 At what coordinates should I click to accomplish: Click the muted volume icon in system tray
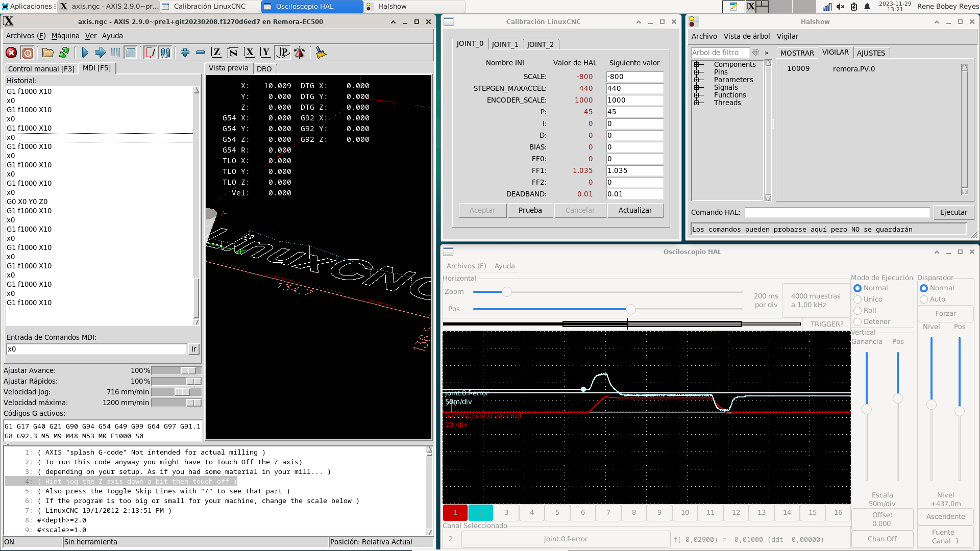841,7
